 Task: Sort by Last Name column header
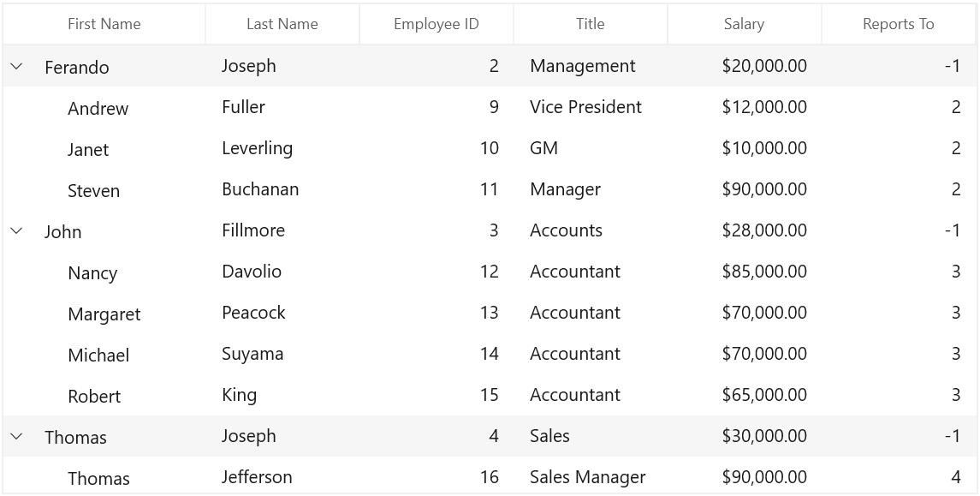[x=282, y=24]
